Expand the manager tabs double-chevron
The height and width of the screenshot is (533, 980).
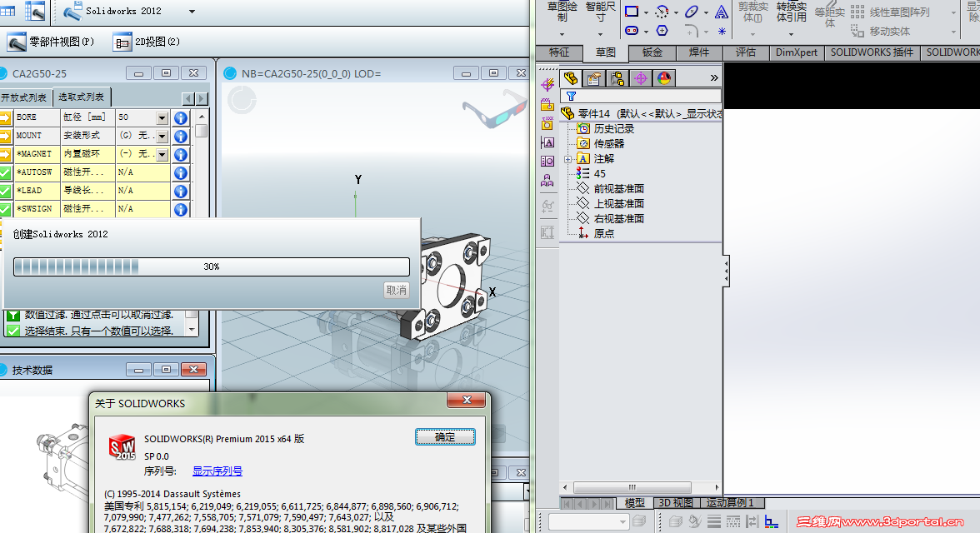714,78
